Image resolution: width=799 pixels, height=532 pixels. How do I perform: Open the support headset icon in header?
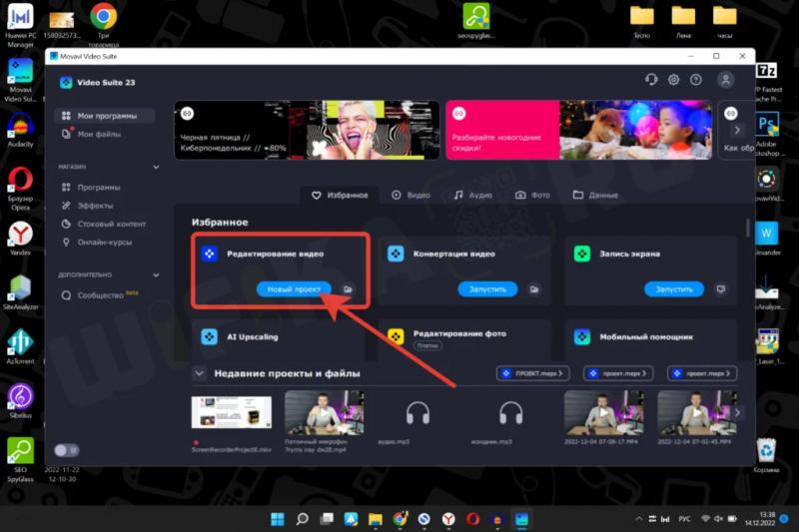click(652, 80)
